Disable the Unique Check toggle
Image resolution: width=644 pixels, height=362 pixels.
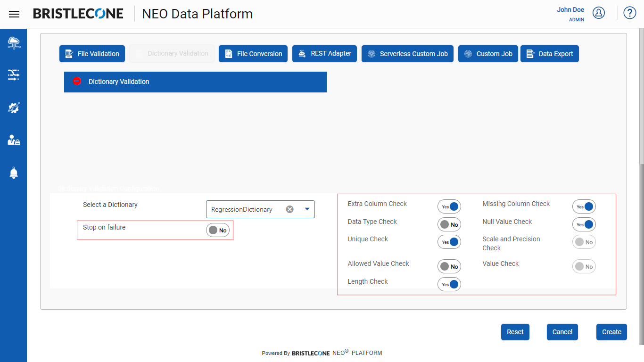[x=449, y=242]
